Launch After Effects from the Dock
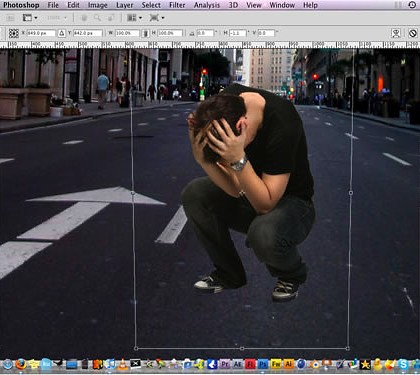 tap(238, 364)
